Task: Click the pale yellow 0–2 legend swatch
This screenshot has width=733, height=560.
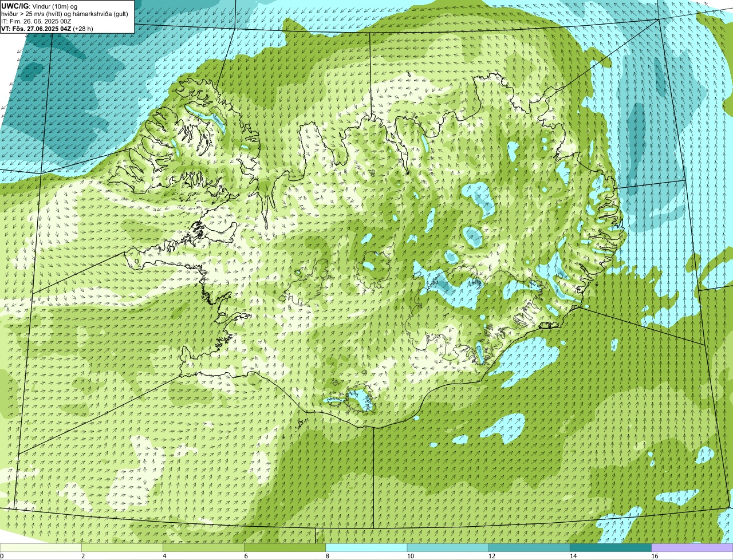Action: (x=41, y=548)
